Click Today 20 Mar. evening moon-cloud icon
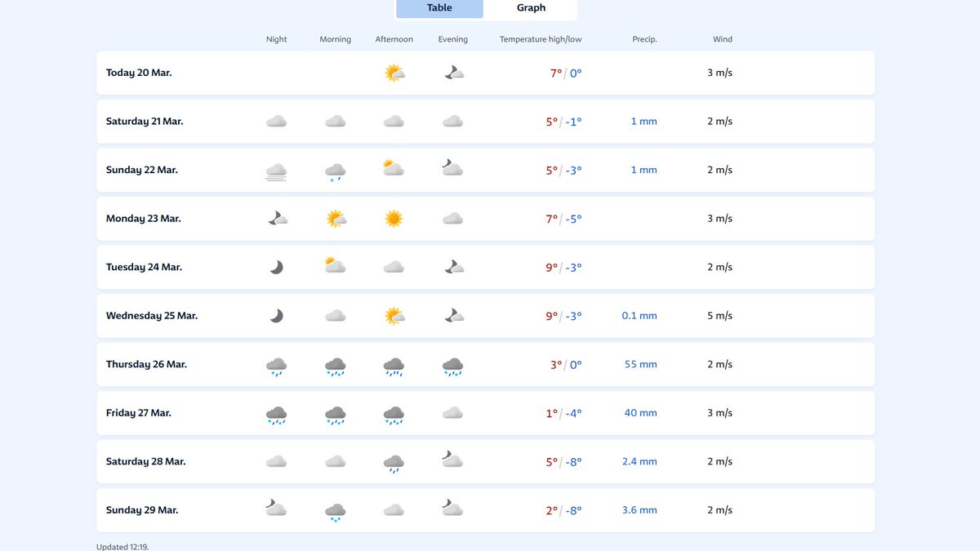 [453, 73]
